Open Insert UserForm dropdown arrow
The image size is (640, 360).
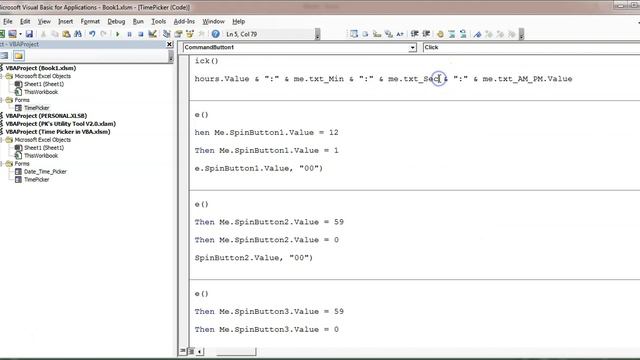pyautogui.click(x=20, y=34)
